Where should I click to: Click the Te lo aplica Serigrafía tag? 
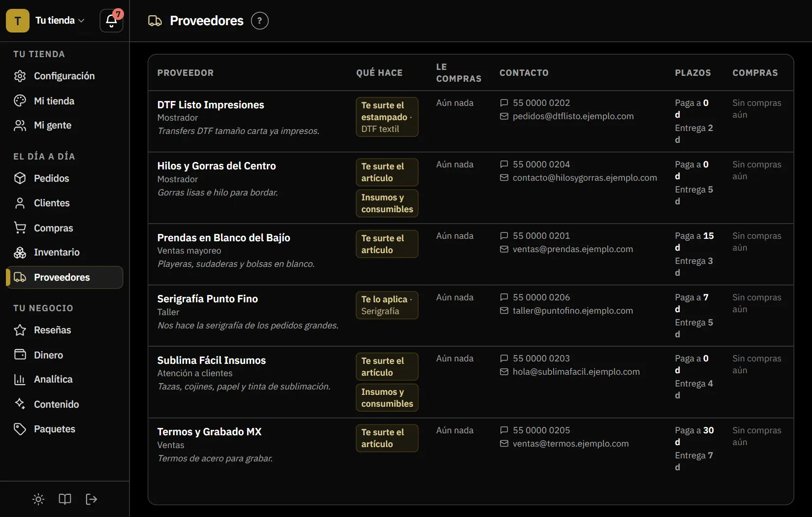387,305
